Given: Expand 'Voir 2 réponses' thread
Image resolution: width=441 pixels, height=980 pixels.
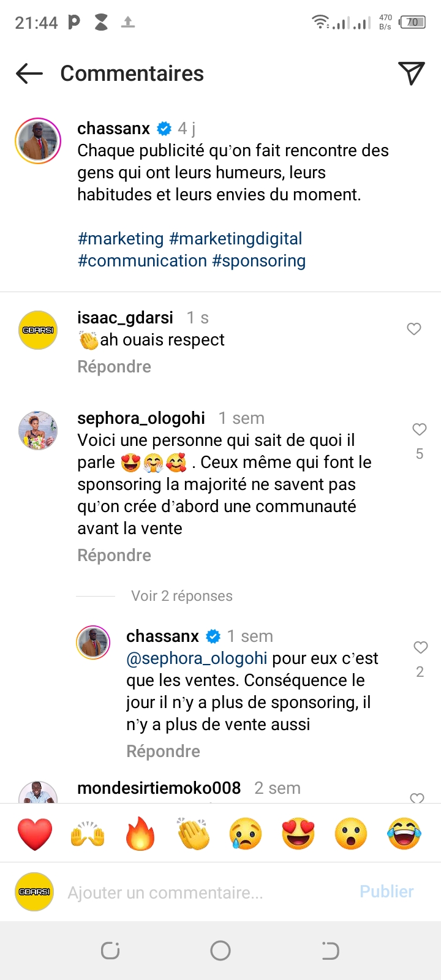Looking at the screenshot, I should click(181, 596).
